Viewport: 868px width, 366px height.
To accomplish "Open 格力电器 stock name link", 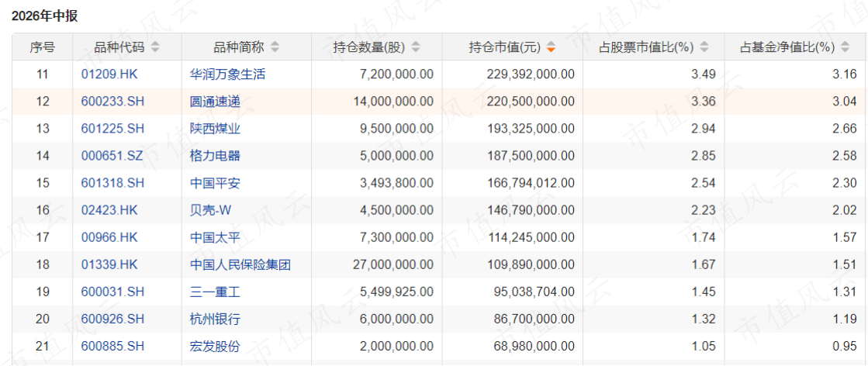I will pos(215,156).
